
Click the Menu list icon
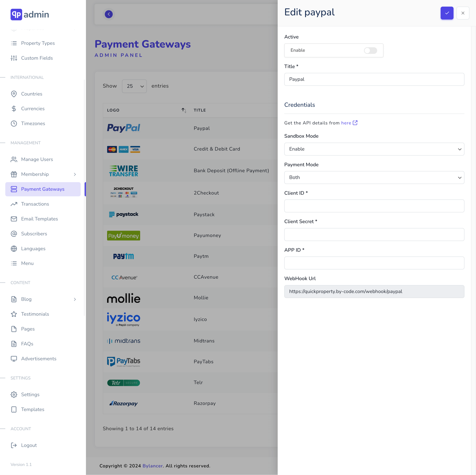pyautogui.click(x=14, y=263)
